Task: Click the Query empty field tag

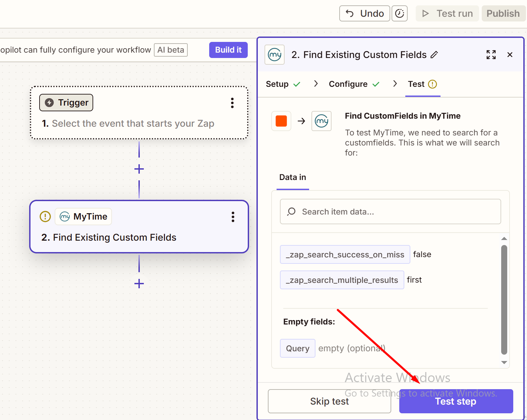Action: [298, 348]
